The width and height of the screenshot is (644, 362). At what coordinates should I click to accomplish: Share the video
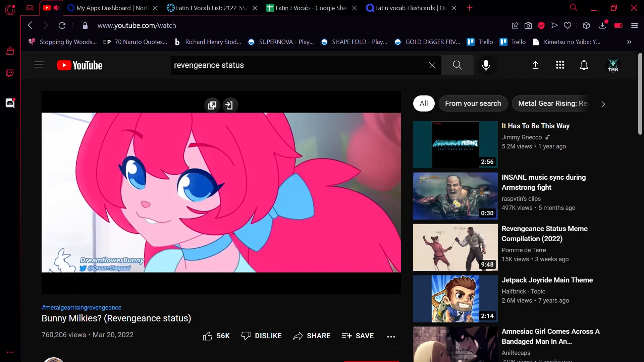click(x=312, y=336)
